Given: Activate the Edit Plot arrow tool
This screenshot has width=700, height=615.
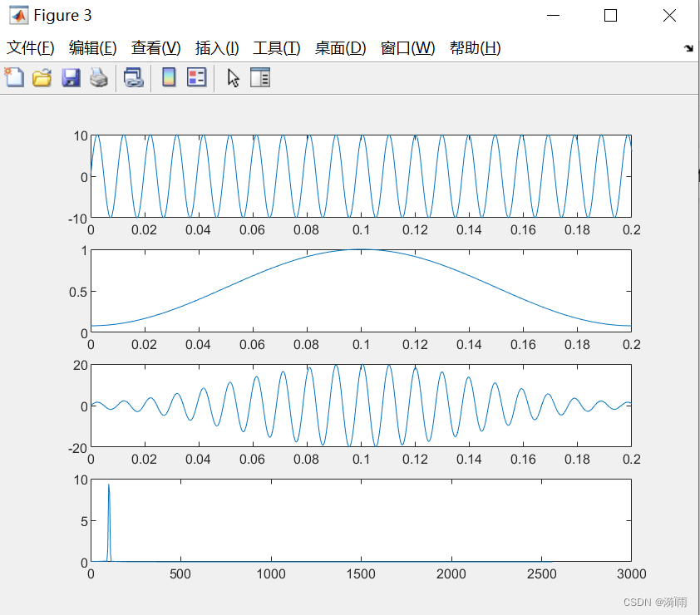Looking at the screenshot, I should (x=233, y=77).
